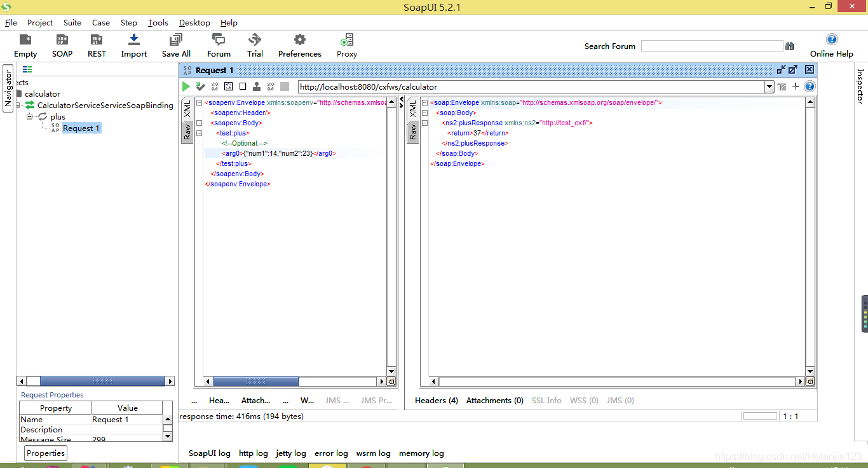The height and width of the screenshot is (468, 868).
Task: Open the response Headers (4) tab
Action: tap(436, 401)
